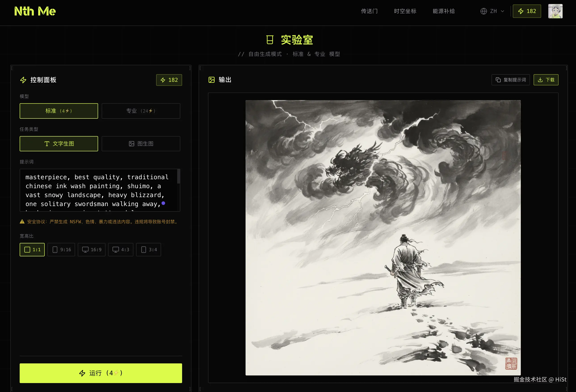Screen dimensions: 576x392
Task: Run generation with the 运行 button
Action: [x=101, y=373]
